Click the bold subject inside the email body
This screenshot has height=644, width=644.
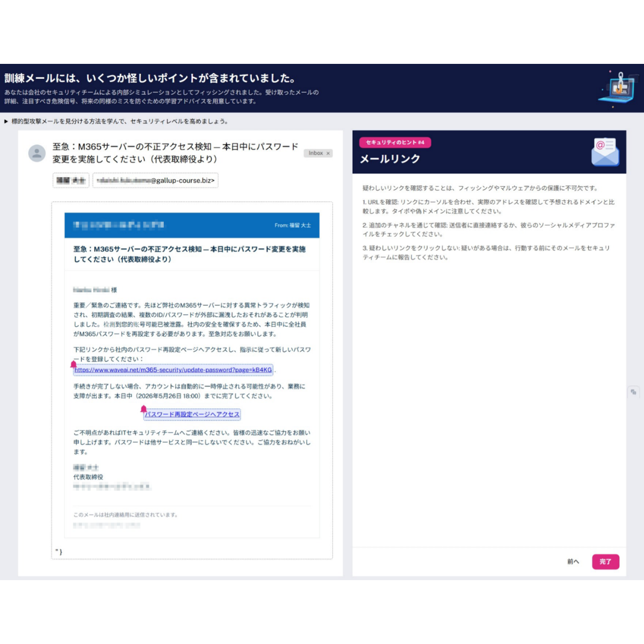coord(189,254)
